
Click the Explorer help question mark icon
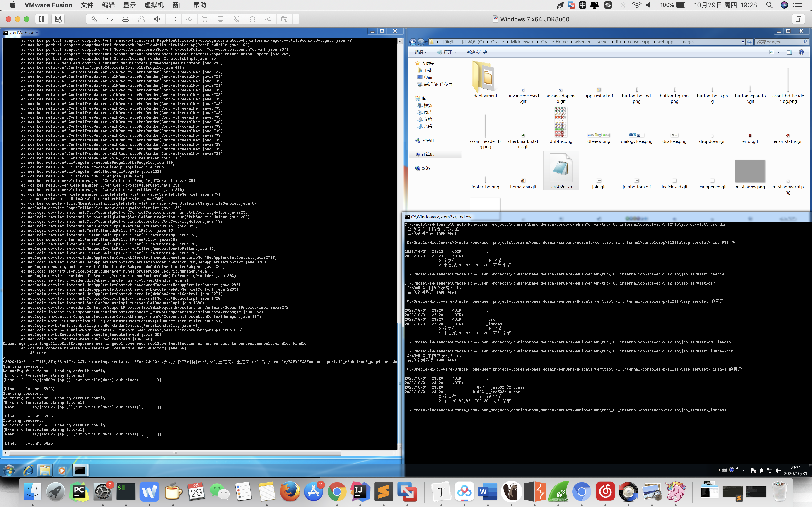pos(801,52)
